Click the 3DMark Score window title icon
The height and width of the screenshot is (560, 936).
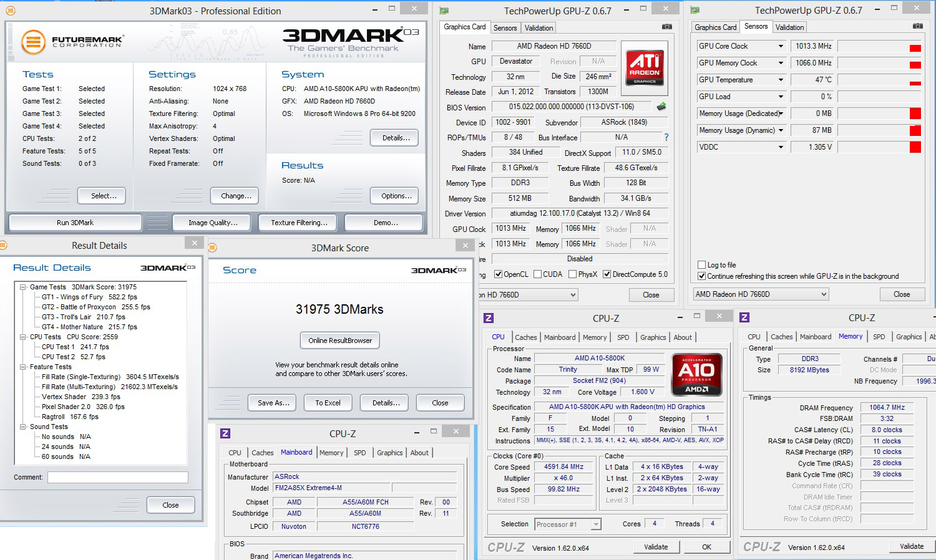click(x=212, y=248)
